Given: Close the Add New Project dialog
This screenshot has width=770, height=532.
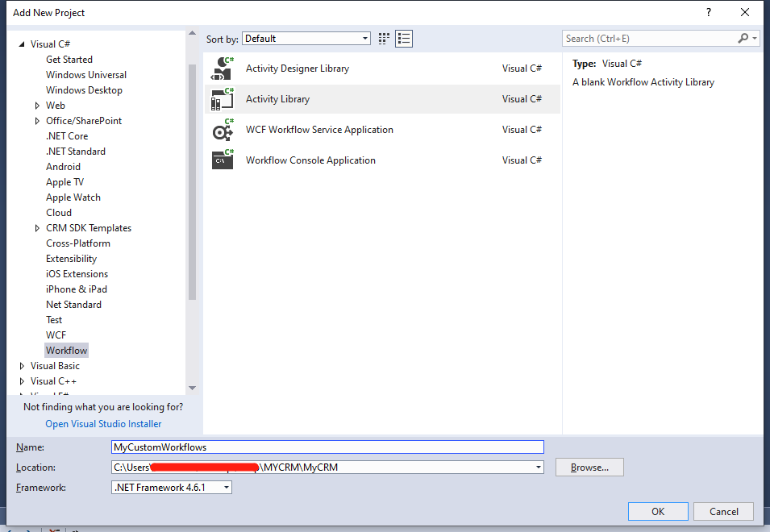Looking at the screenshot, I should coord(745,12).
